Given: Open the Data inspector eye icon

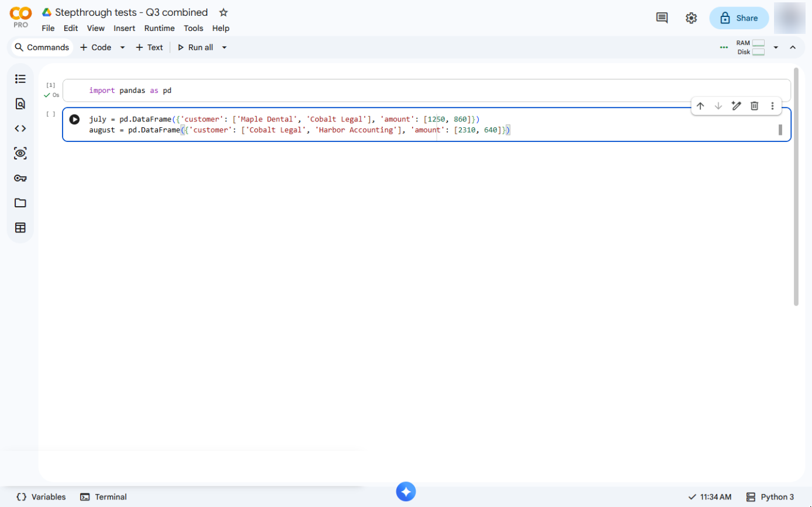Looking at the screenshot, I should click(20, 154).
